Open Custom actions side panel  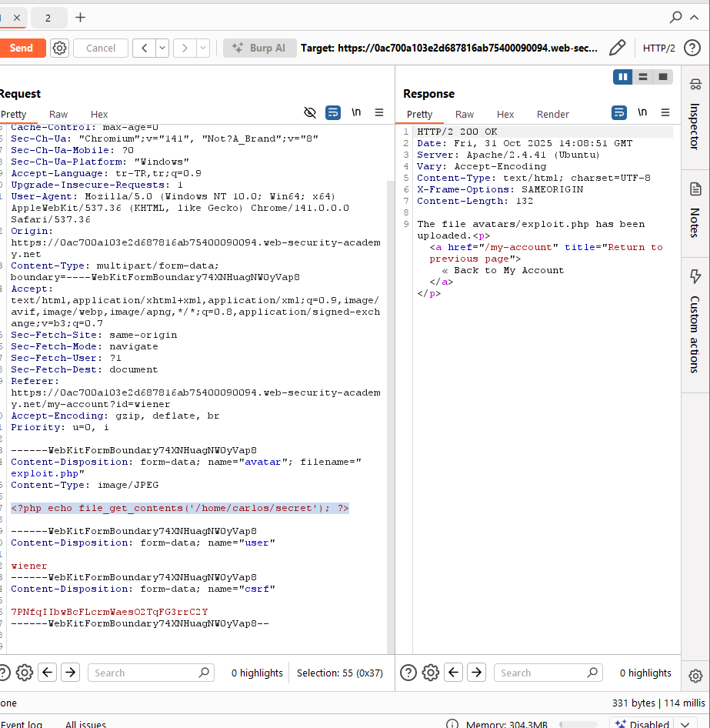point(695,322)
